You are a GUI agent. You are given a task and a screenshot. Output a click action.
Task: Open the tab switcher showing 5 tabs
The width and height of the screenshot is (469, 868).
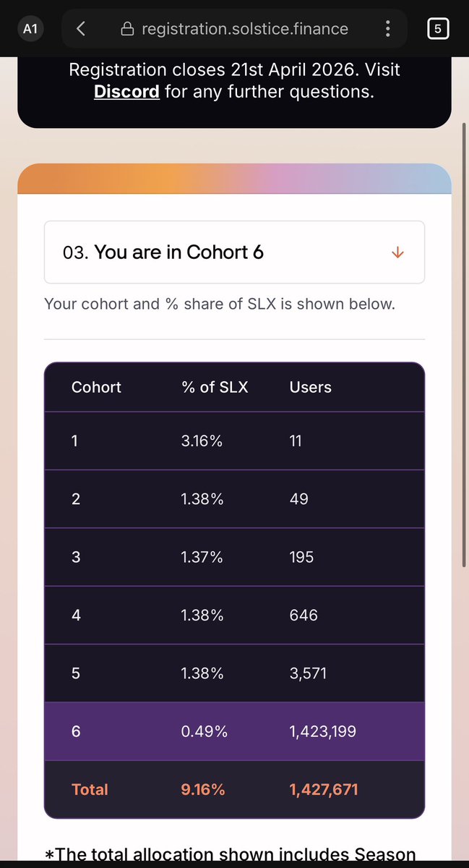438,29
